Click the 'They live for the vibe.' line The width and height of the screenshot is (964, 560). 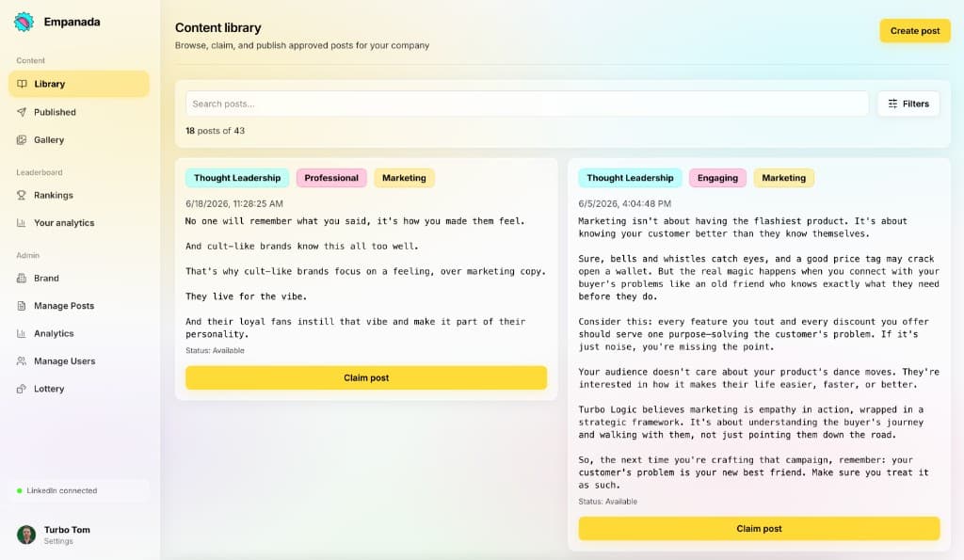[246, 296]
